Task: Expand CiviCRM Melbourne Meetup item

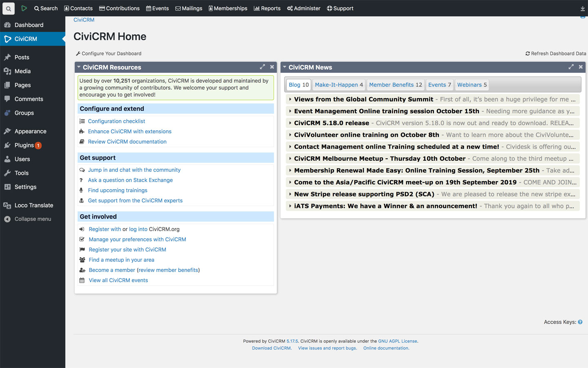Action: point(433,159)
